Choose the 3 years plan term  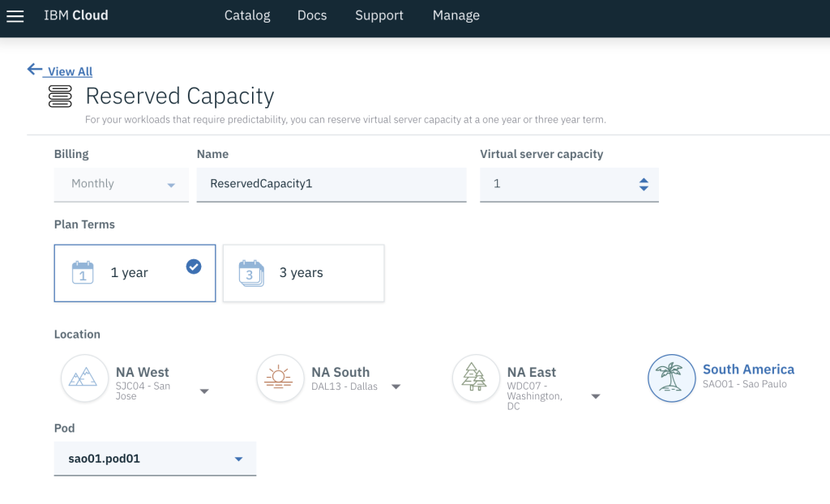pyautogui.click(x=304, y=273)
